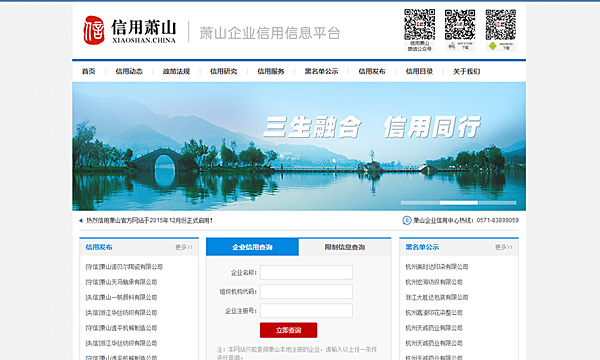This screenshot has height=360, width=600.
Task: Open 信用发布 in the navigation bar
Action: 372,71
